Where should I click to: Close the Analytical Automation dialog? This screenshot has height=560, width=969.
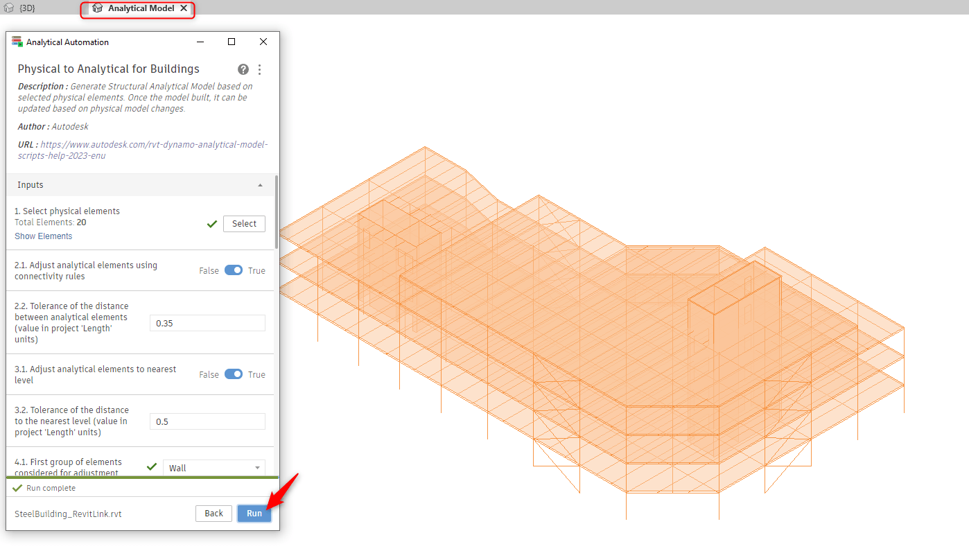coord(263,42)
